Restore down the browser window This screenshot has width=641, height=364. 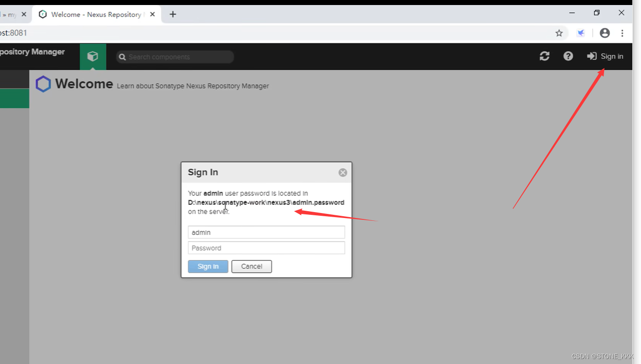(x=596, y=13)
